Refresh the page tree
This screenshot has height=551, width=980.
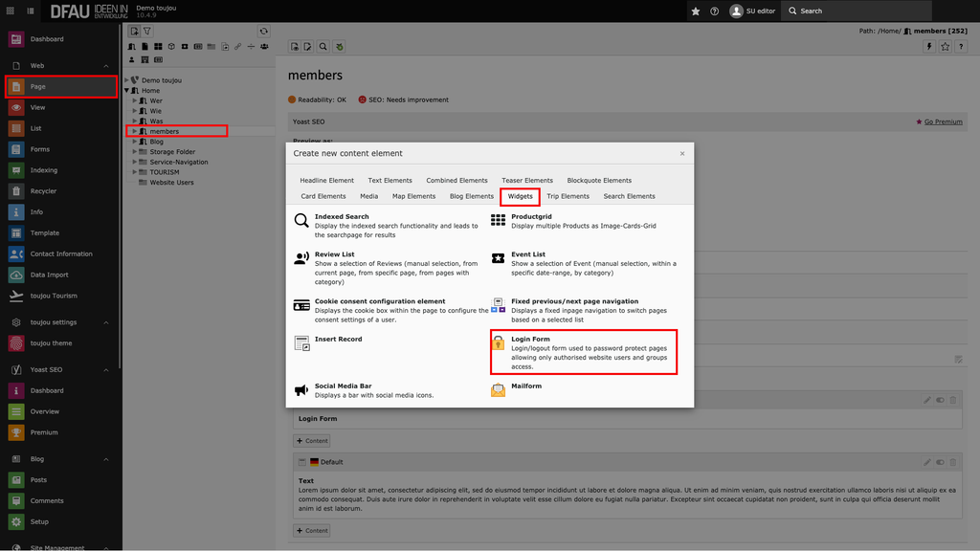point(264,32)
